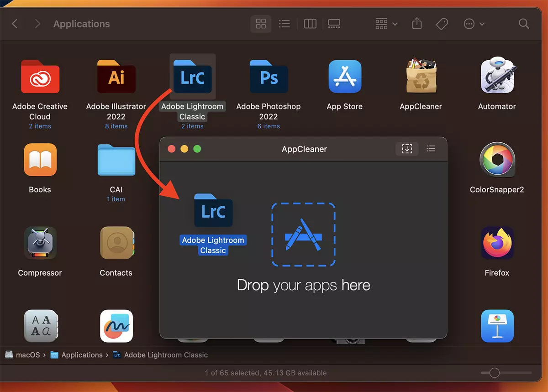Click the 'Adobe Photoshop 2022' label
The width and height of the screenshot is (548, 392).
pos(269,111)
